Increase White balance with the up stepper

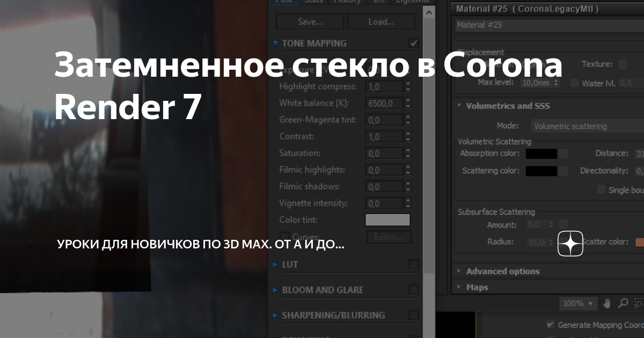(x=407, y=100)
